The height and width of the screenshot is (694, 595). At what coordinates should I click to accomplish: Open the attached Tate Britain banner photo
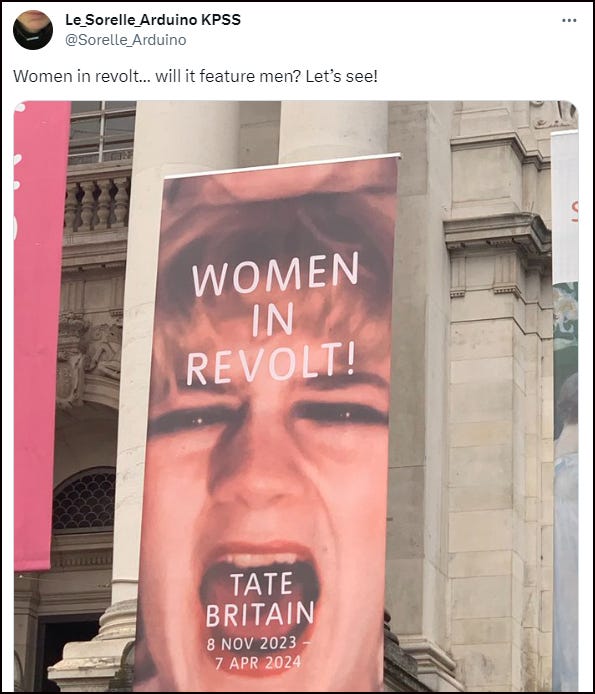(296, 396)
